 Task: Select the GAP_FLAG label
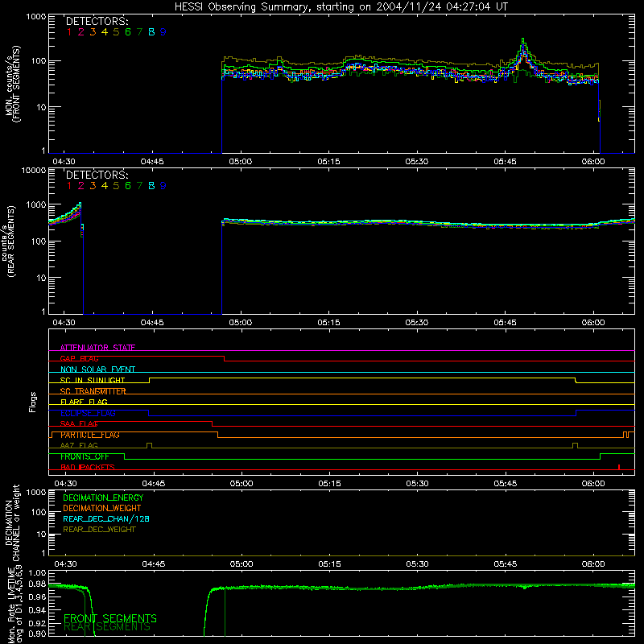click(x=79, y=358)
